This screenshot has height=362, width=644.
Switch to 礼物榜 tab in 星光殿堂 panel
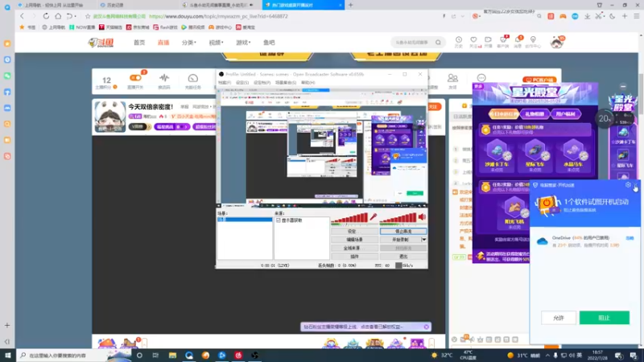click(x=535, y=113)
